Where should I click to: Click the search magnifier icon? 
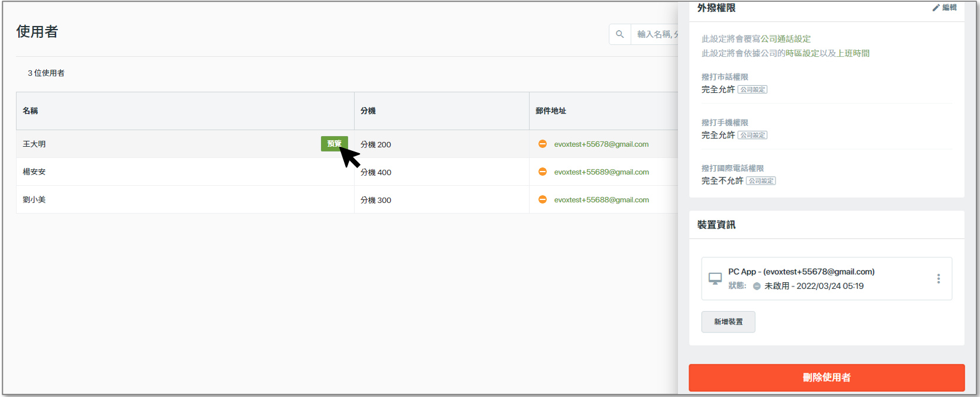pos(619,34)
